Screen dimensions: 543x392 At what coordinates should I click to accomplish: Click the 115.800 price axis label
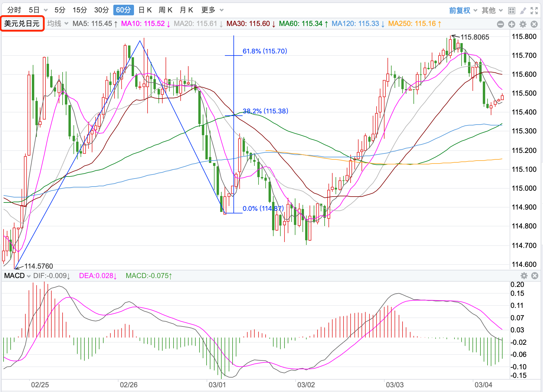tap(524, 37)
